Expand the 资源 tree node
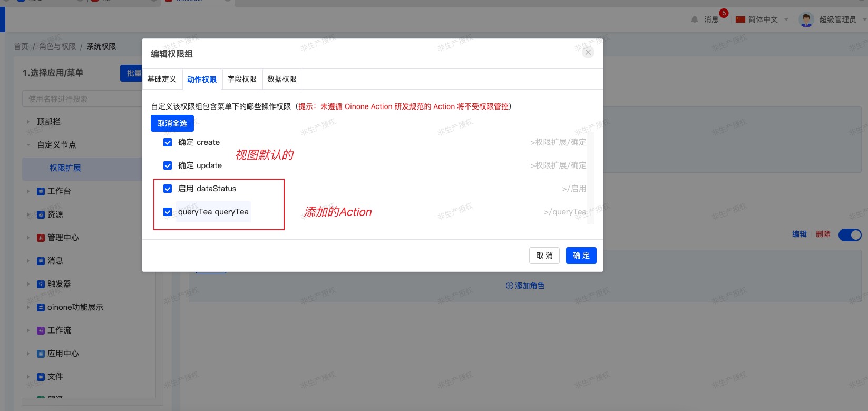Image resolution: width=868 pixels, height=411 pixels. tap(28, 214)
